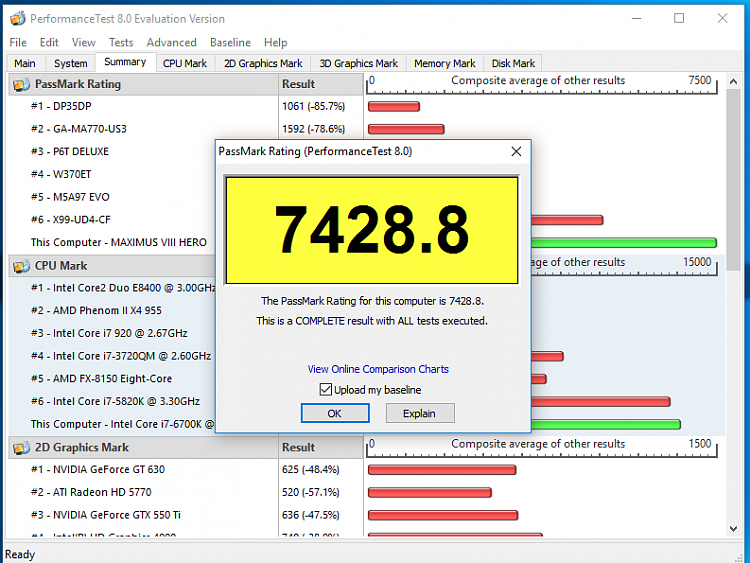
Task: Select the #5 - M5A97 EVO row
Action: tap(111, 197)
